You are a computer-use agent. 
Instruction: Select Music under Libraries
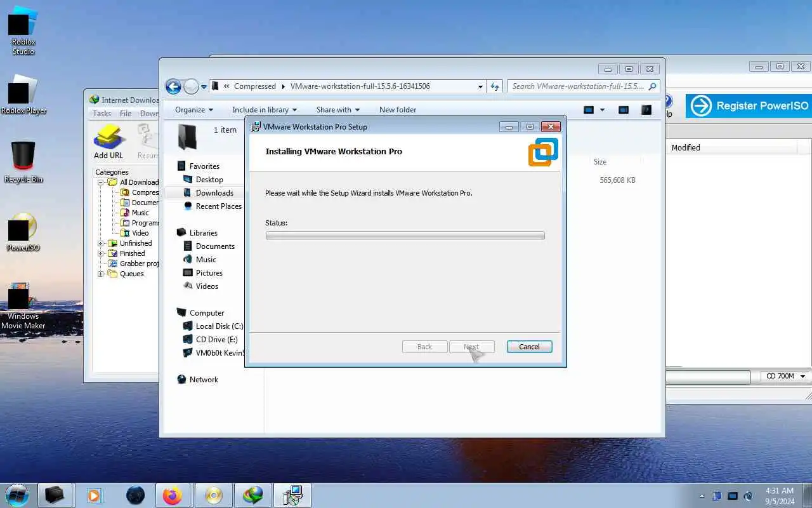(206, 260)
